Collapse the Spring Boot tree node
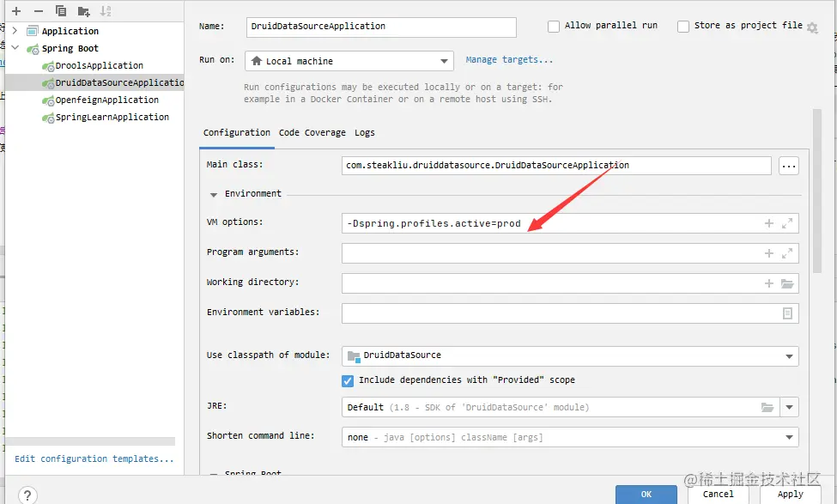The height and width of the screenshot is (504, 837). (x=15, y=47)
